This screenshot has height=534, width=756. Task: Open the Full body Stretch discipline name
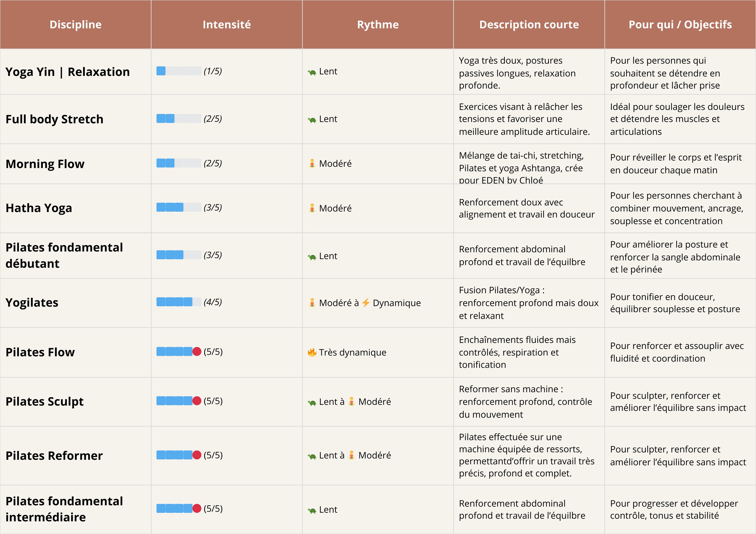(x=54, y=119)
